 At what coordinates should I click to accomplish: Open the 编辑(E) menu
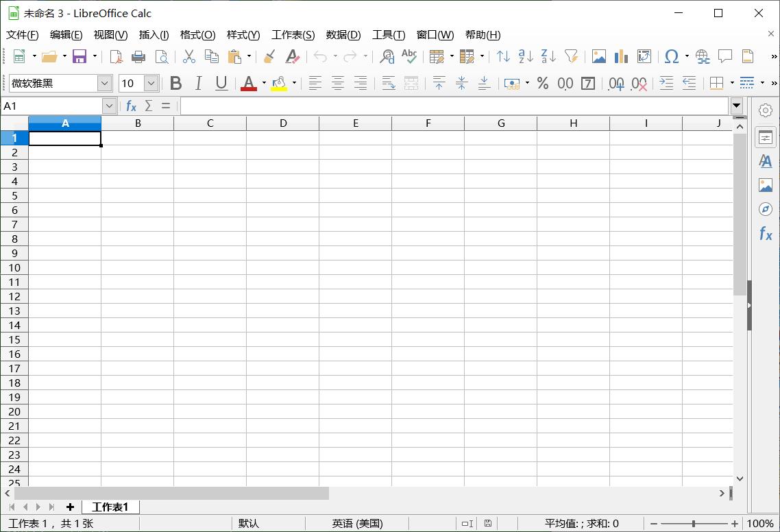click(x=66, y=35)
